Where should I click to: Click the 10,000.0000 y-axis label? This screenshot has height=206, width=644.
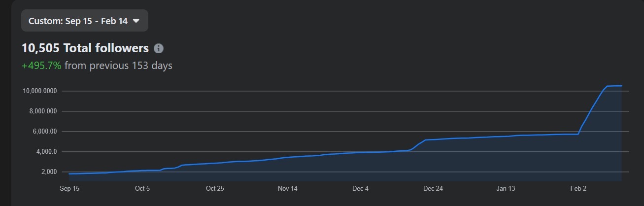[x=40, y=91]
